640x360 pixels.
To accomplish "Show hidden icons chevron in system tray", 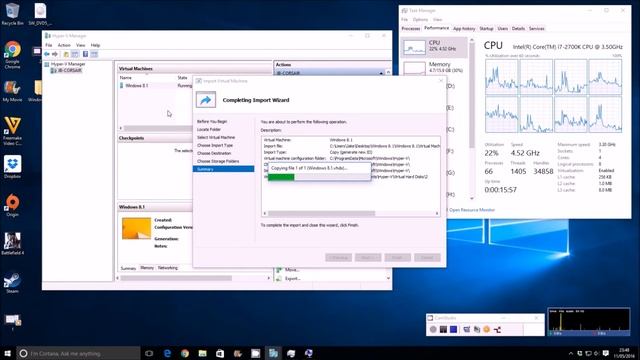I will click(571, 353).
